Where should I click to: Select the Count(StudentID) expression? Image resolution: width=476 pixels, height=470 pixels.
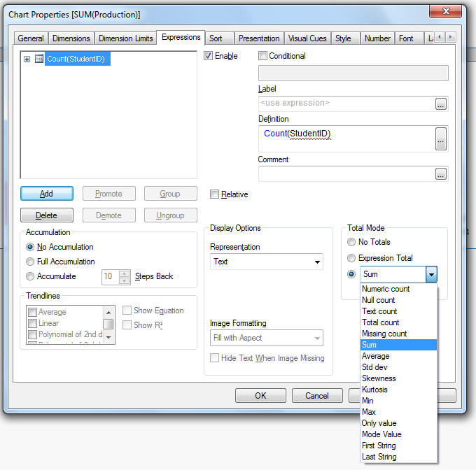78,59
